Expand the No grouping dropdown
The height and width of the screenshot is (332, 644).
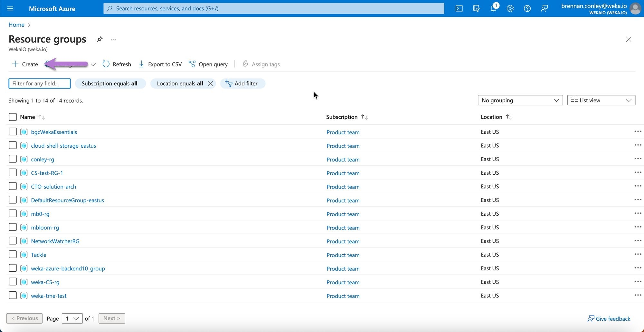click(x=520, y=100)
